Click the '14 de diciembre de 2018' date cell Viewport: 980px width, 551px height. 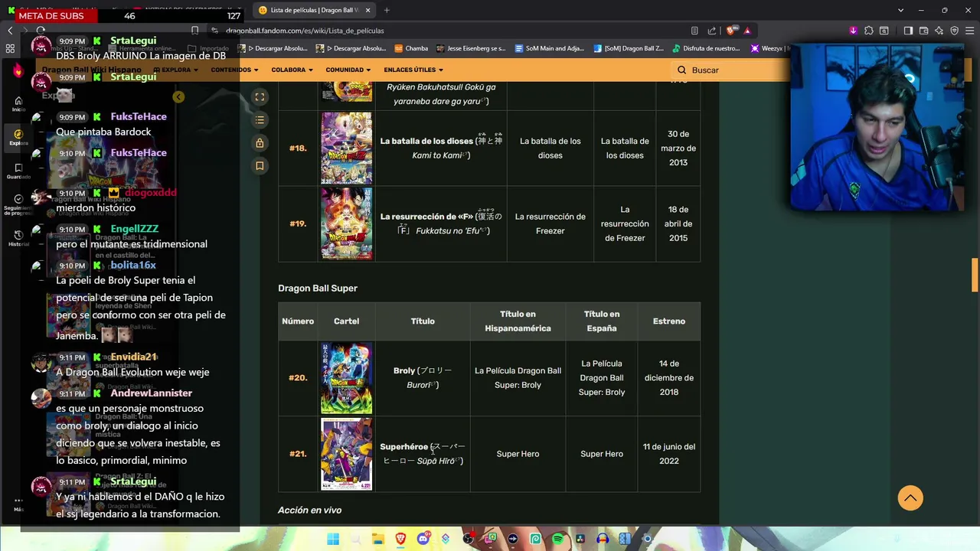click(669, 378)
